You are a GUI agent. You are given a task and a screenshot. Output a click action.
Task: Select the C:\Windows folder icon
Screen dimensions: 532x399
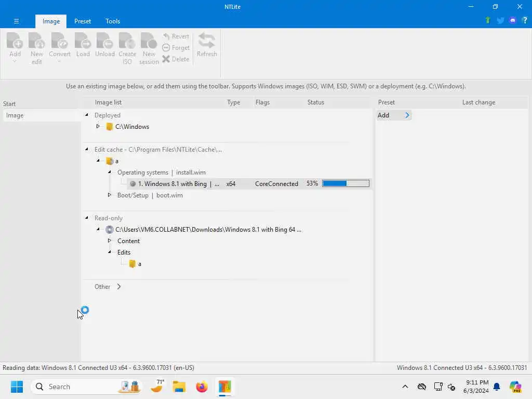click(109, 127)
